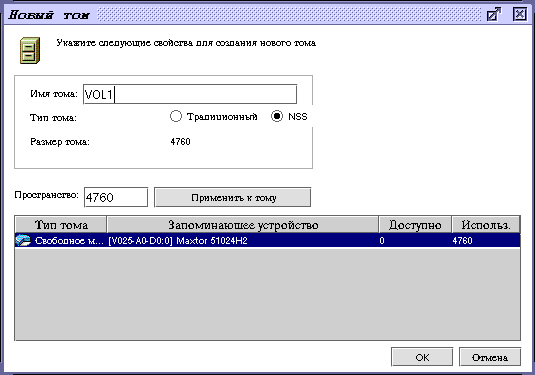
Task: Click the Отмена button
Action: coord(490,357)
